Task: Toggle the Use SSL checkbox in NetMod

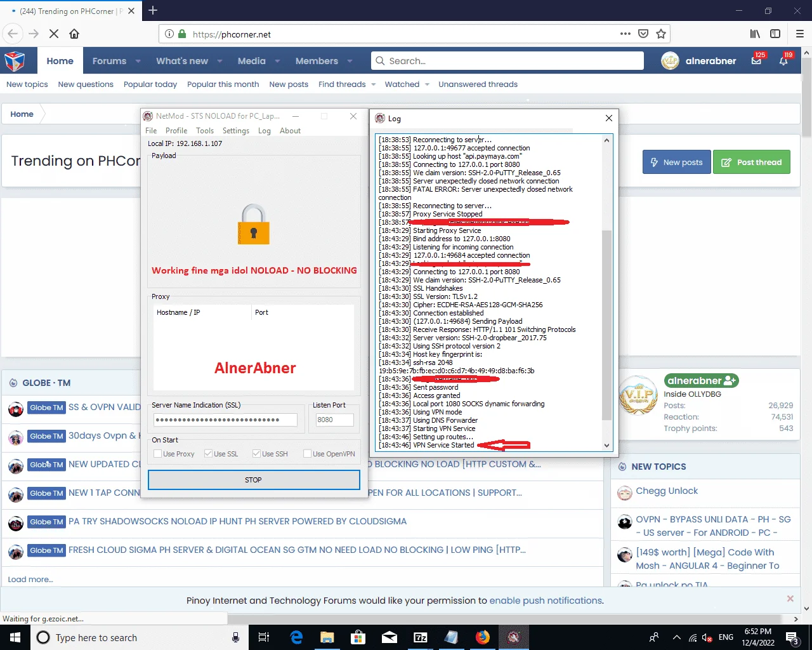Action: [x=208, y=454]
